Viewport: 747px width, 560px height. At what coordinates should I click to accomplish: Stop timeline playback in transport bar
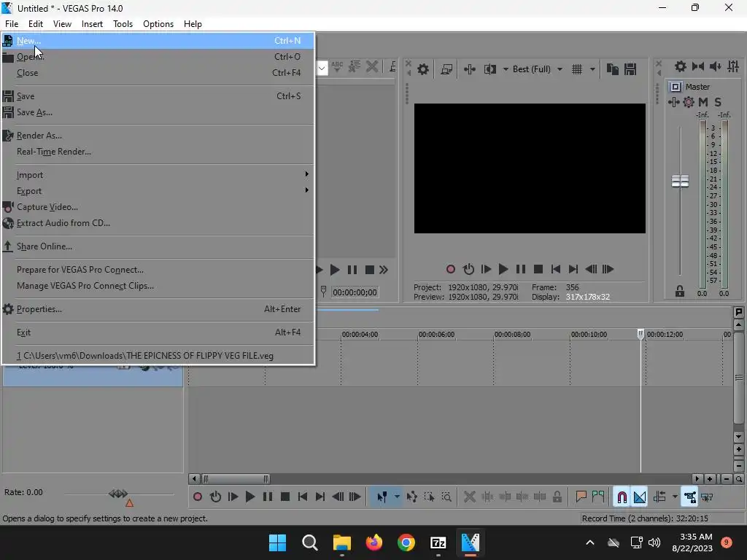(285, 497)
